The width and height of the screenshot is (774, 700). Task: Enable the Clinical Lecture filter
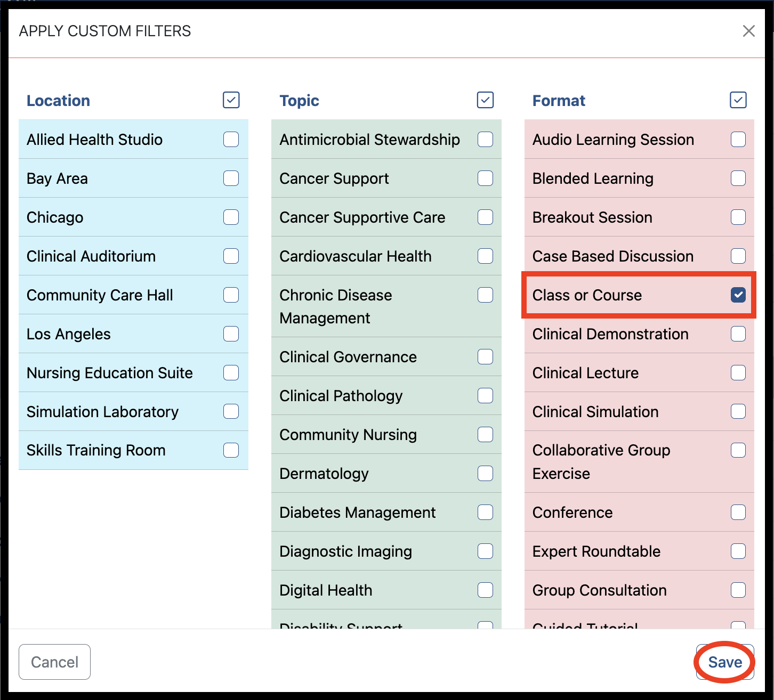(x=738, y=373)
